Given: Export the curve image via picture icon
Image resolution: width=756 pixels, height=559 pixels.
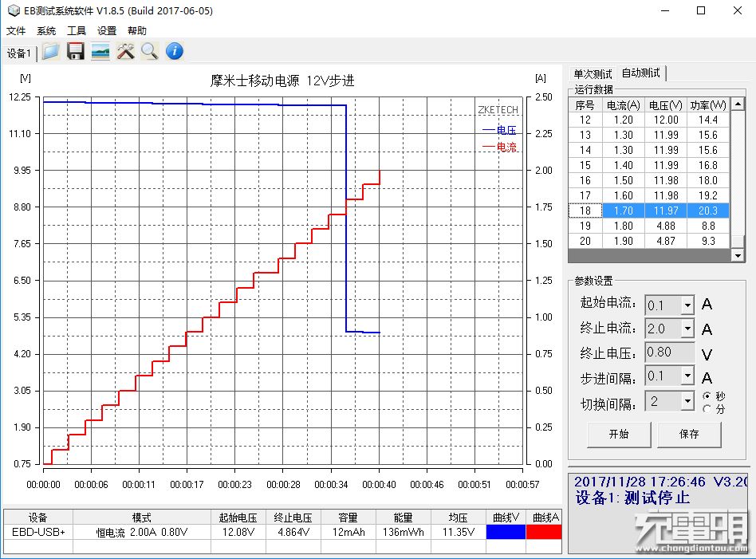Looking at the screenshot, I should click(100, 51).
